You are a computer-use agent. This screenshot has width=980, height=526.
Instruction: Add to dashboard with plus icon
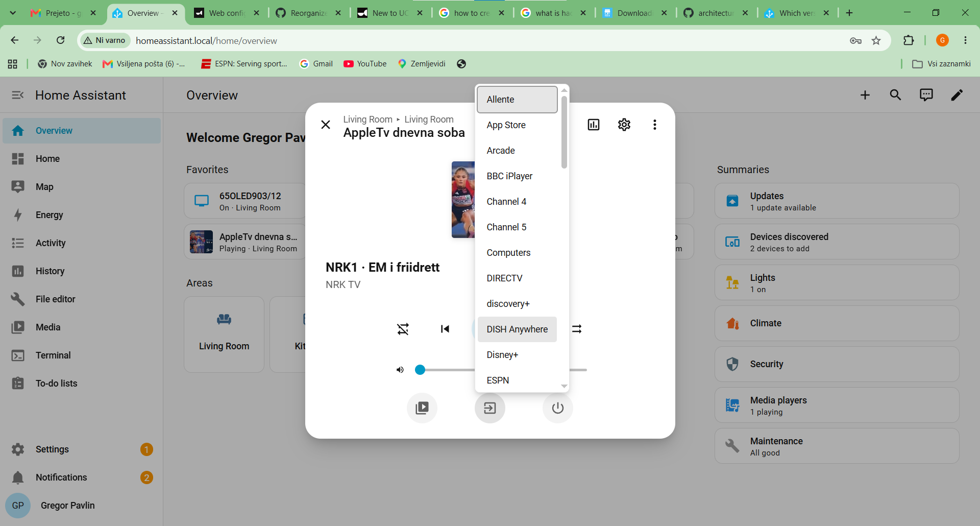[865, 95]
